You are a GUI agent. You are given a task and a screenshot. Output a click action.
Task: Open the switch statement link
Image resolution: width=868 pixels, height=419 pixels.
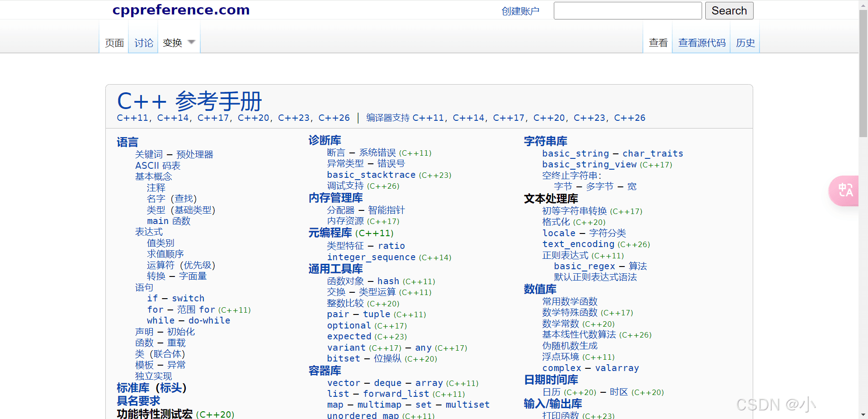(x=188, y=298)
